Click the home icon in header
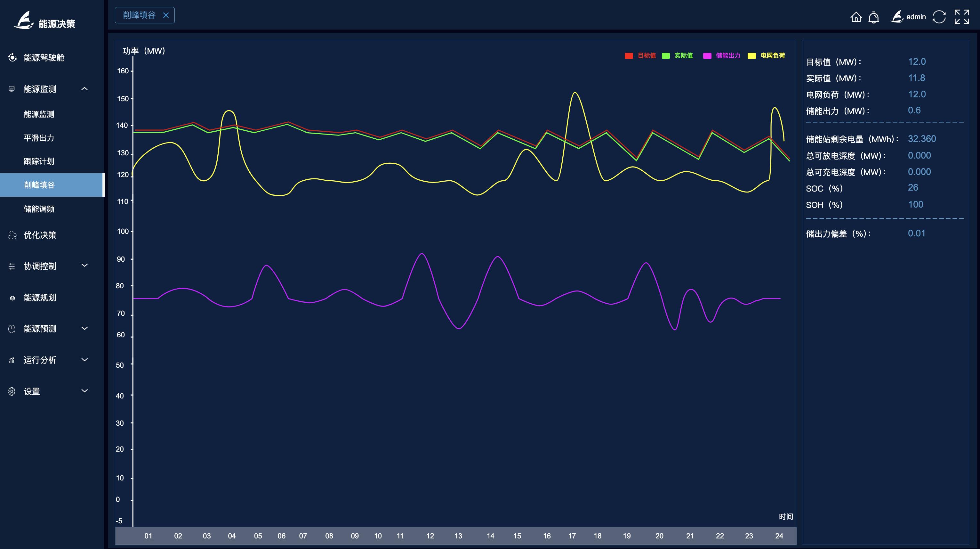Image resolution: width=980 pixels, height=549 pixels. 856,17
